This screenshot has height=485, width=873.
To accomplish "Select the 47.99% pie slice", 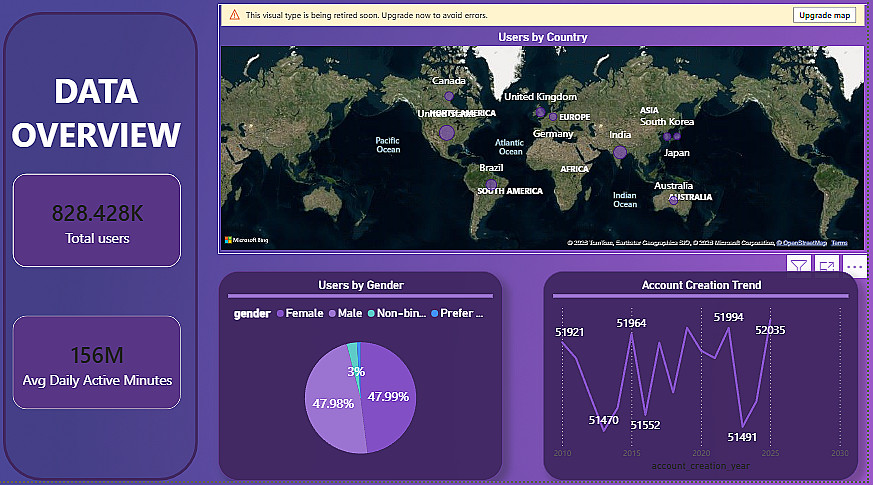I will click(390, 398).
